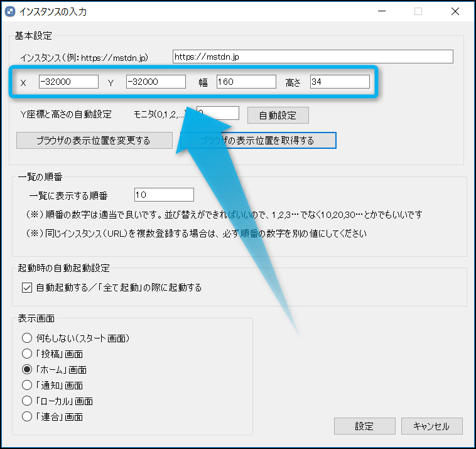Select the 「通知」画面 radio option
Screen dimensions: 476x449
click(27, 385)
